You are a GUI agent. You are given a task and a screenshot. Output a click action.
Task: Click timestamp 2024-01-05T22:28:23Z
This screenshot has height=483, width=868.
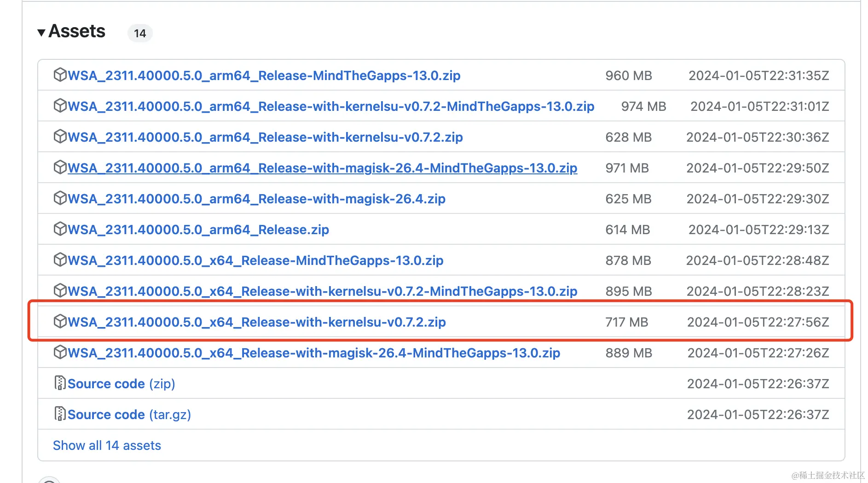click(758, 291)
